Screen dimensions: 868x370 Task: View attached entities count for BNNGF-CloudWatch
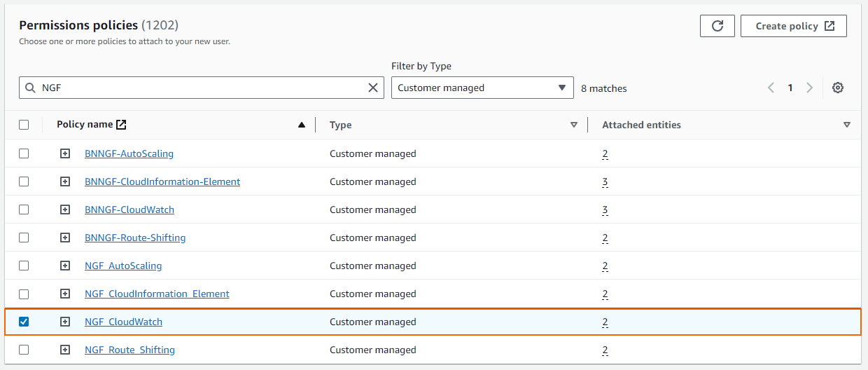pyautogui.click(x=605, y=210)
